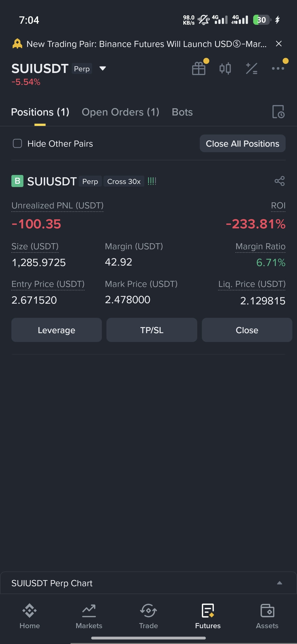Adjust position with the Leverage button
Viewport: 297px width, 644px height.
(56, 330)
